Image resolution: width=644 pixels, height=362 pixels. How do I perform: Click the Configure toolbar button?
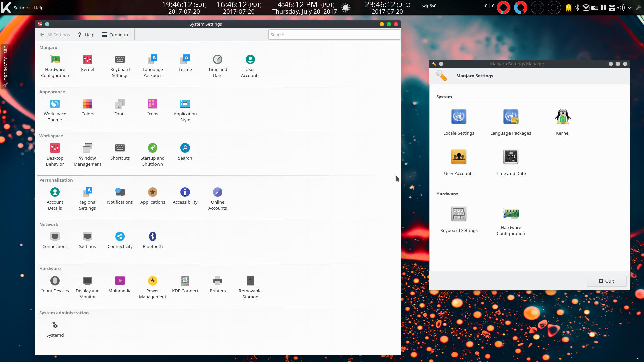[x=116, y=35]
